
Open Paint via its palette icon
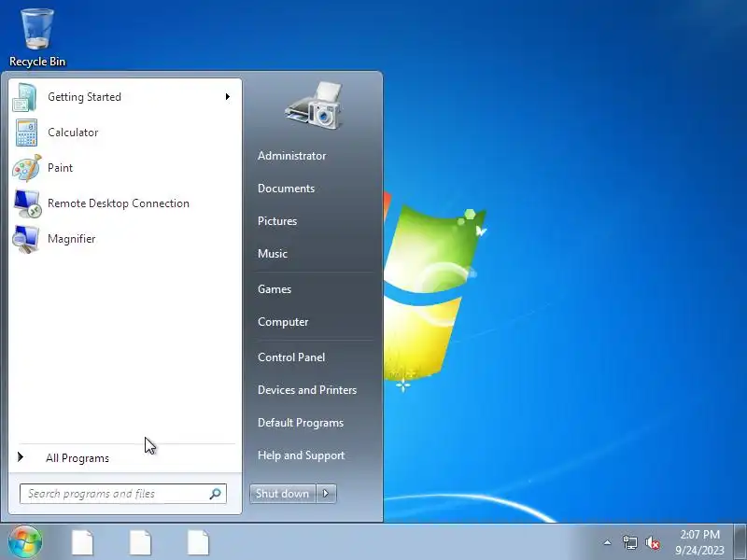[27, 168]
